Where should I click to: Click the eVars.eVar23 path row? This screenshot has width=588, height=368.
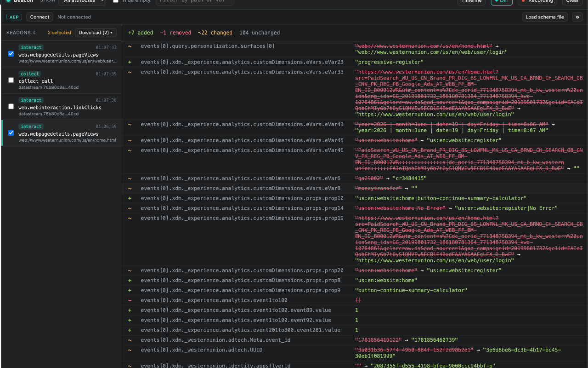242,62
